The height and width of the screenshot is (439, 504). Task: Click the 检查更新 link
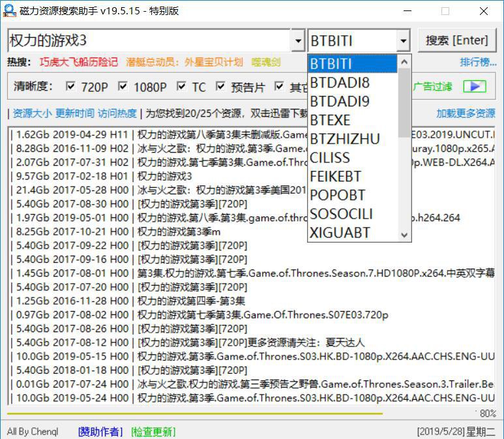pyautogui.click(x=153, y=431)
